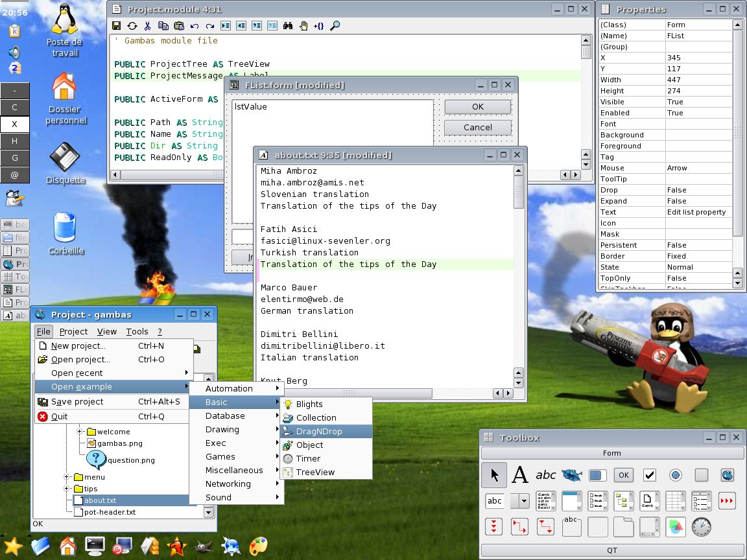Pick the large 'A' Label control
Viewport: 747px width, 560px height.
520,475
